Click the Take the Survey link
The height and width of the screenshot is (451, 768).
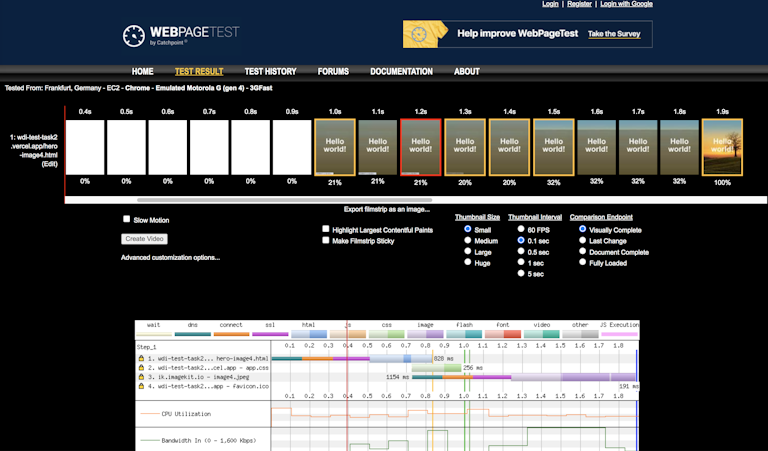(615, 34)
